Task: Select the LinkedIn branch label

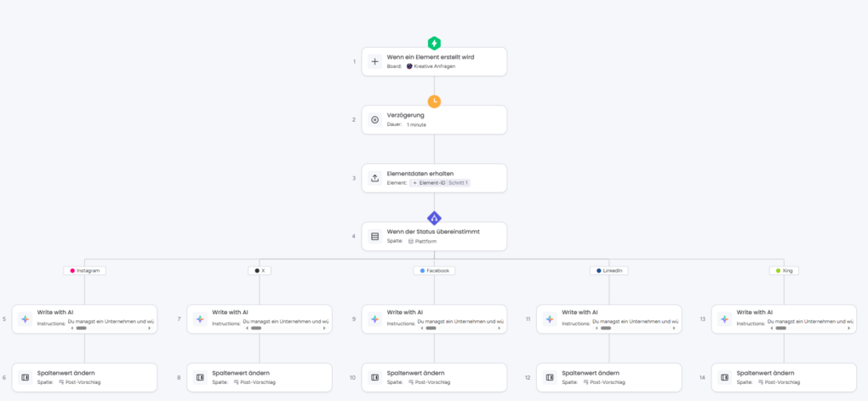Action: [609, 271]
